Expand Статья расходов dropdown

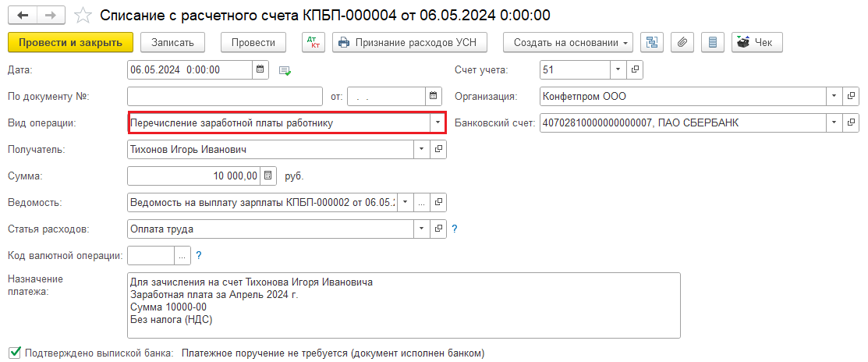(x=421, y=228)
